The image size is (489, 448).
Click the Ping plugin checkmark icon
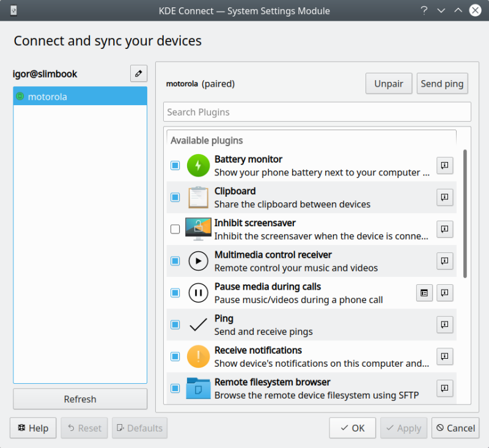(197, 325)
